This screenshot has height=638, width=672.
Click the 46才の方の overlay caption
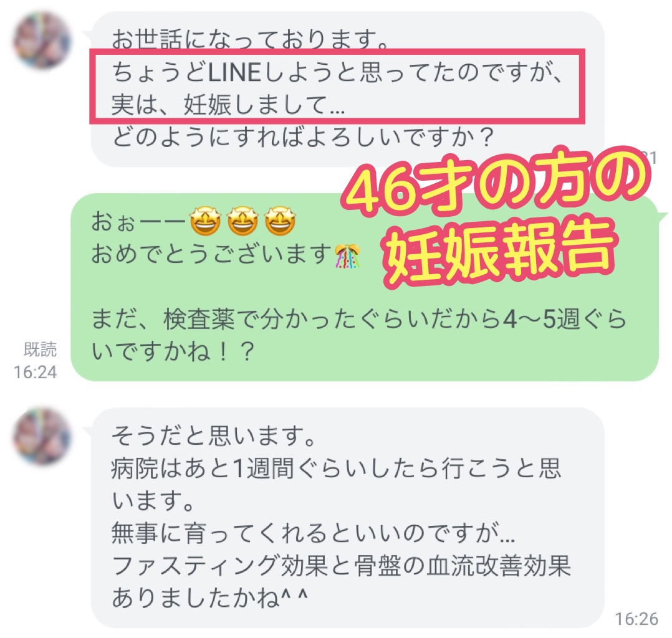(497, 181)
